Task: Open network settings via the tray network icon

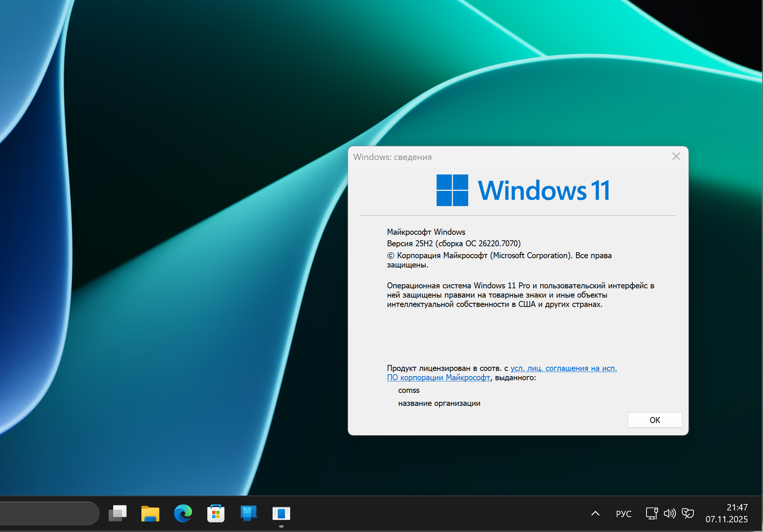Action: tap(652, 513)
